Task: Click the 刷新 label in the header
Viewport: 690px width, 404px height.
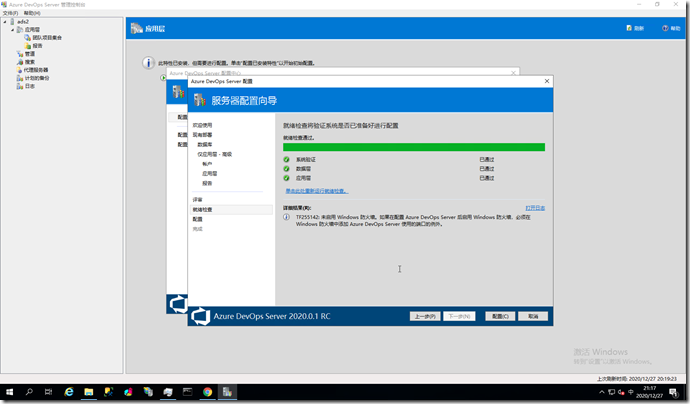Action: click(639, 28)
